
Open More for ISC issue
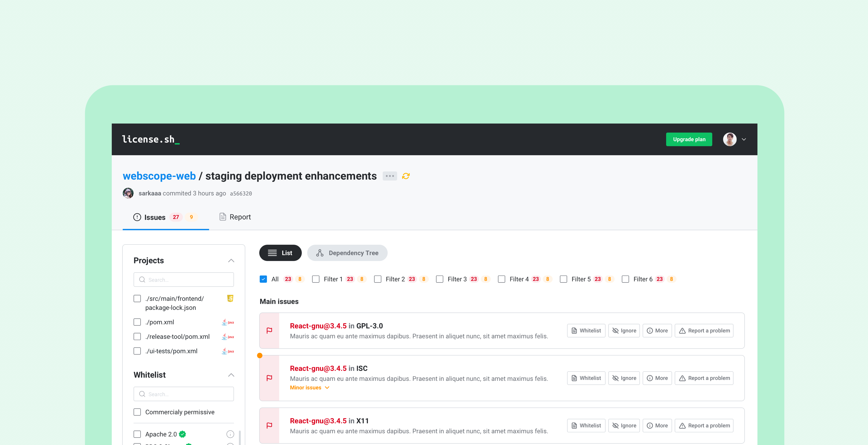[657, 378]
